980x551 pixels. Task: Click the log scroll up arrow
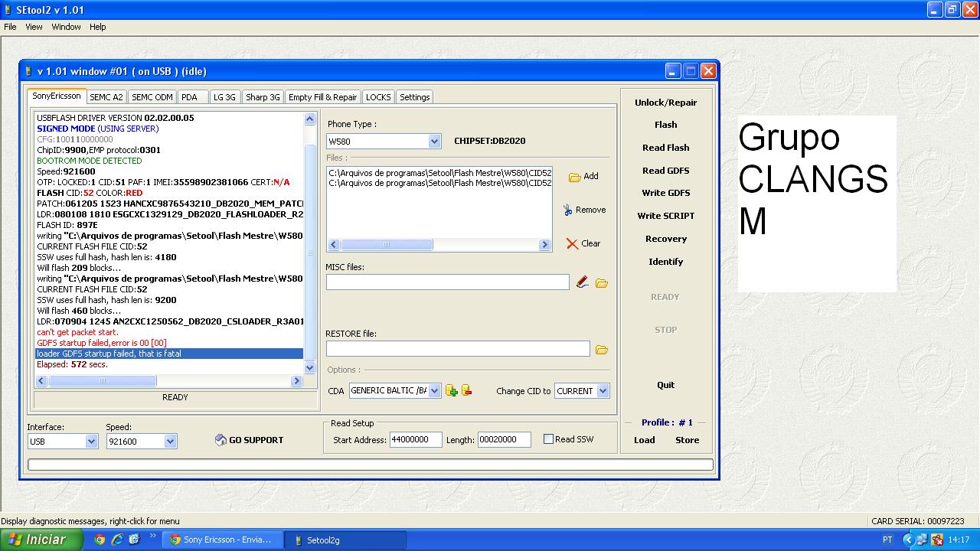(310, 119)
